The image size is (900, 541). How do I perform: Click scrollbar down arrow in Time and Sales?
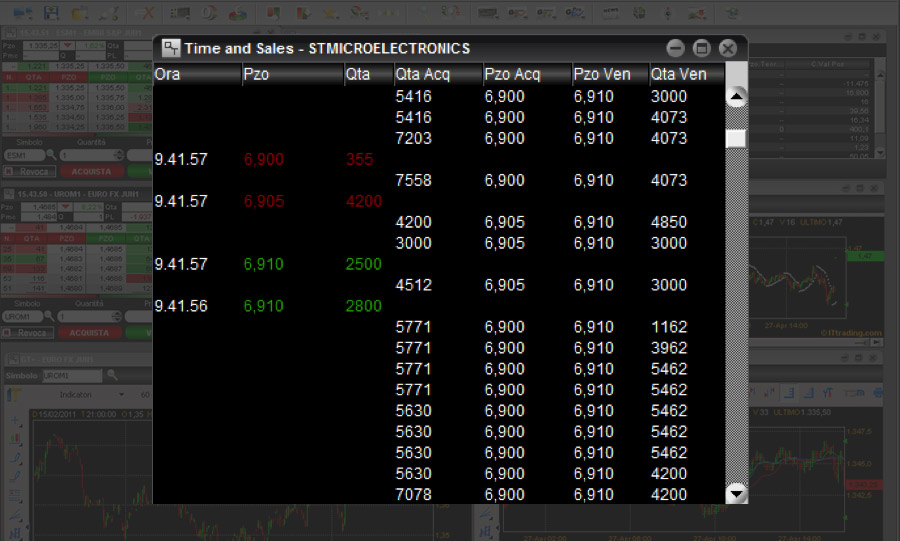(x=736, y=493)
